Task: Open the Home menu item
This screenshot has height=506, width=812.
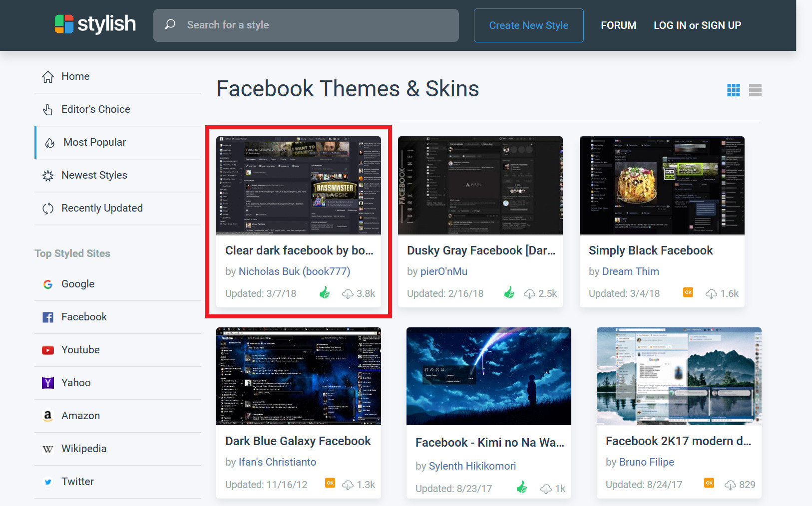Action: point(118,76)
